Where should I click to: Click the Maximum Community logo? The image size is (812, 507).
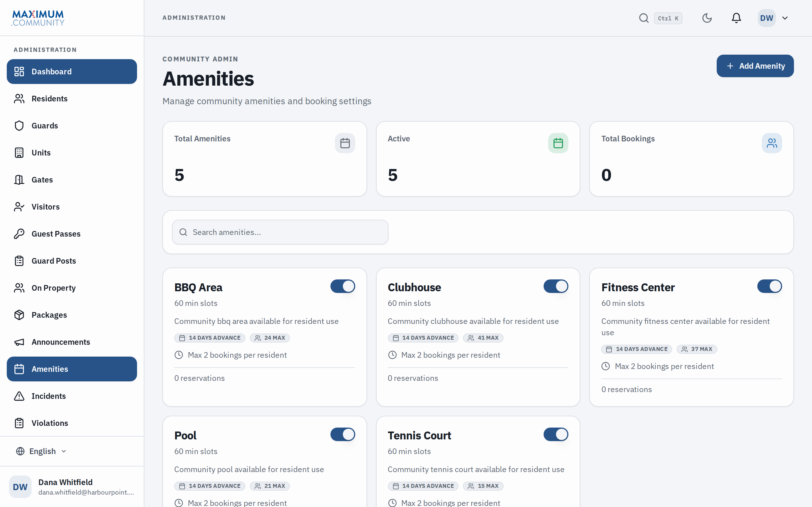click(x=38, y=18)
